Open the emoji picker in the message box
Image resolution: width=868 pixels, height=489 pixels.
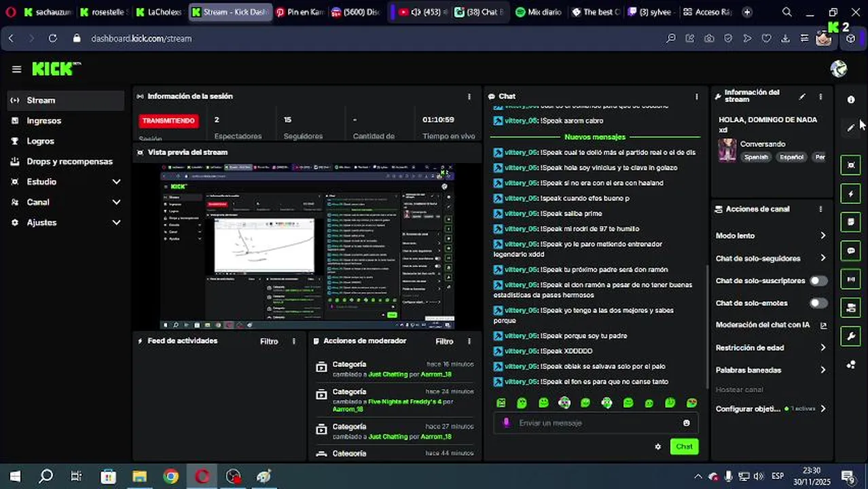tap(686, 423)
